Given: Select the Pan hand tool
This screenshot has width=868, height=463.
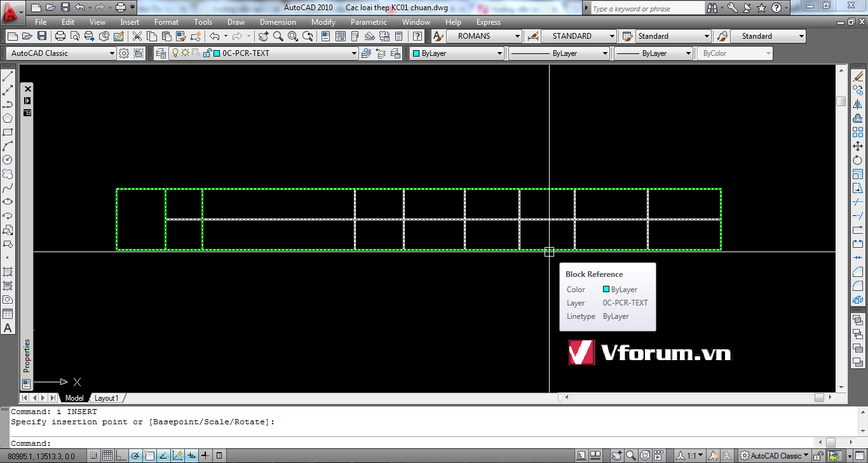Looking at the screenshot, I should (264, 36).
